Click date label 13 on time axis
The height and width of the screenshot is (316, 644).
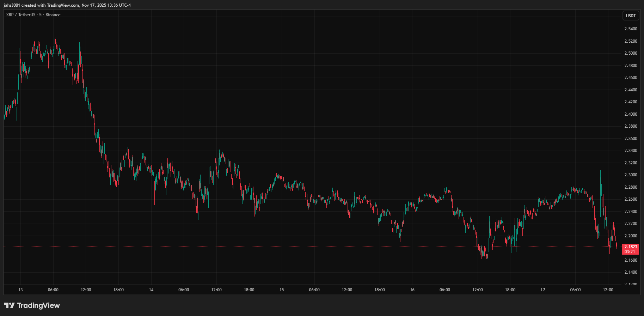pyautogui.click(x=20, y=290)
